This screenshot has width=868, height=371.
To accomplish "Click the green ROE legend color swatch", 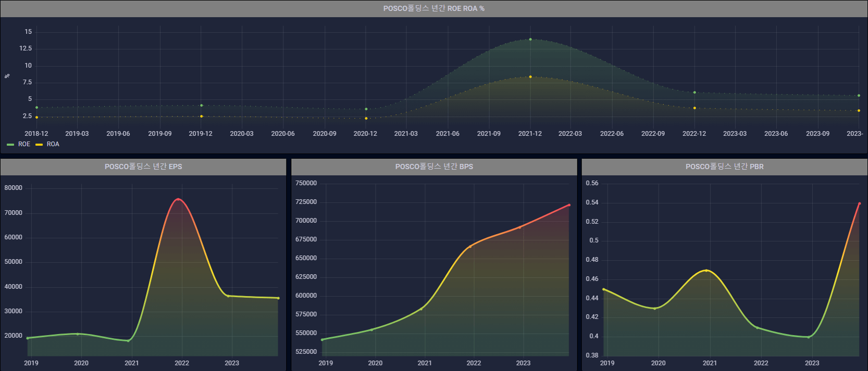I will coord(10,144).
